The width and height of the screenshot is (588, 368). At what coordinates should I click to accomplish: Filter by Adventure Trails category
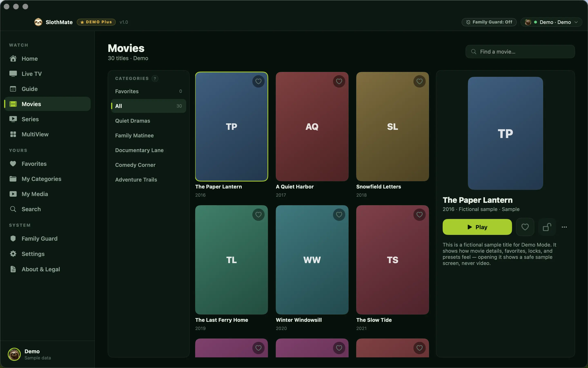click(x=148, y=180)
